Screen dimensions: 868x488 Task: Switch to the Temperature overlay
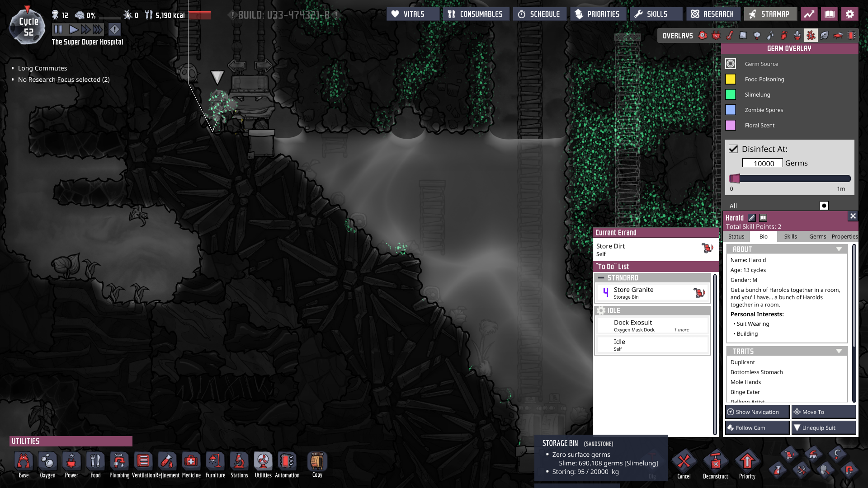pos(730,36)
